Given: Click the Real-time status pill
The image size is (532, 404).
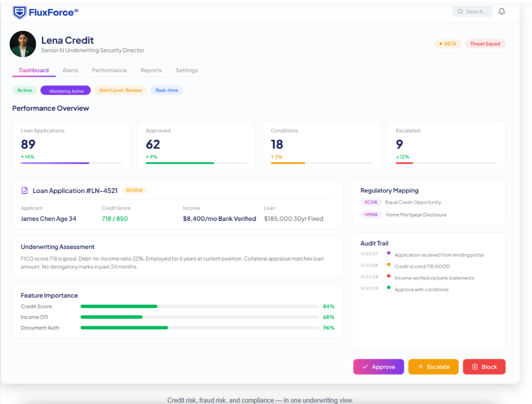Looking at the screenshot, I should coord(167,90).
